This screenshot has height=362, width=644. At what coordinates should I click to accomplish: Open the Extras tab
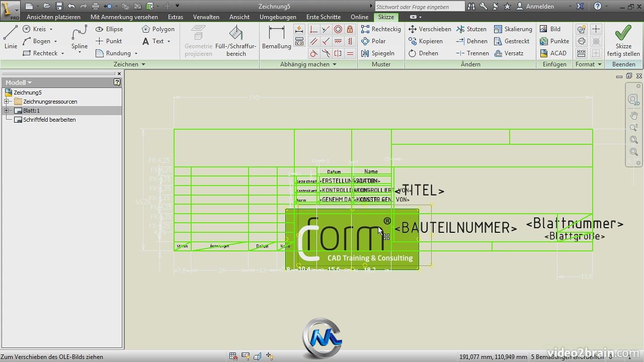176,17
